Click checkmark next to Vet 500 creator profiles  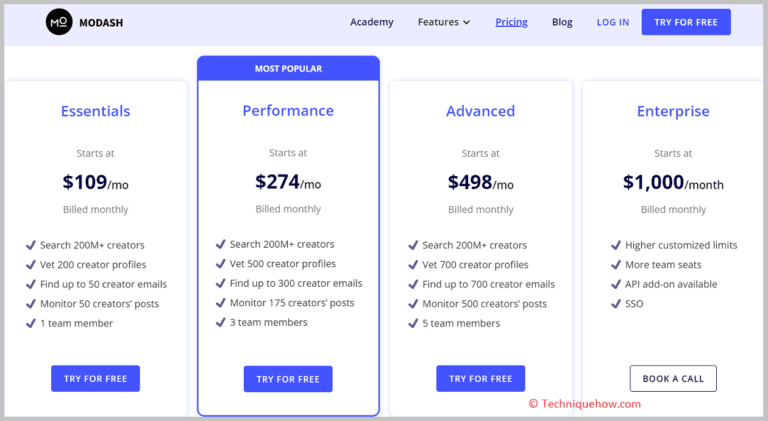220,263
